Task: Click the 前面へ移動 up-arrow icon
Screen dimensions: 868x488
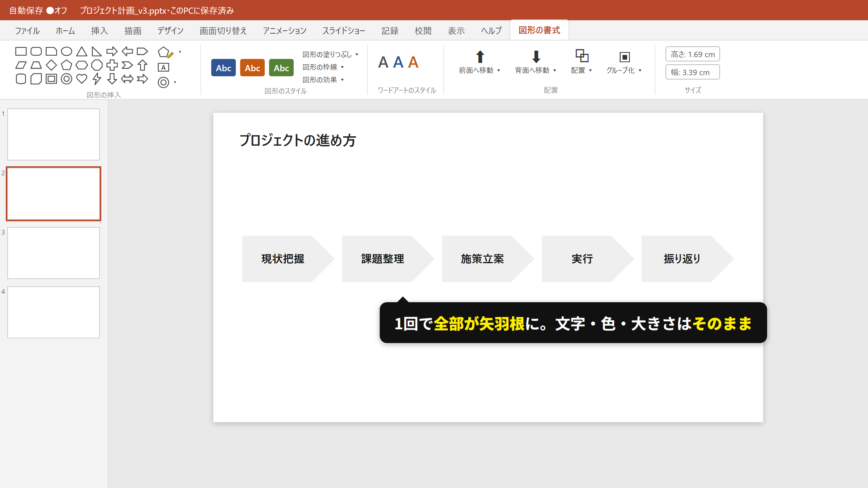Action: 480,57
